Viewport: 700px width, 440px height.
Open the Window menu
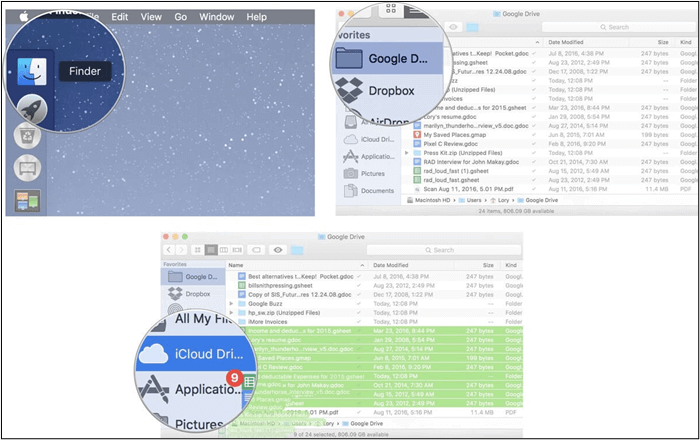[217, 17]
